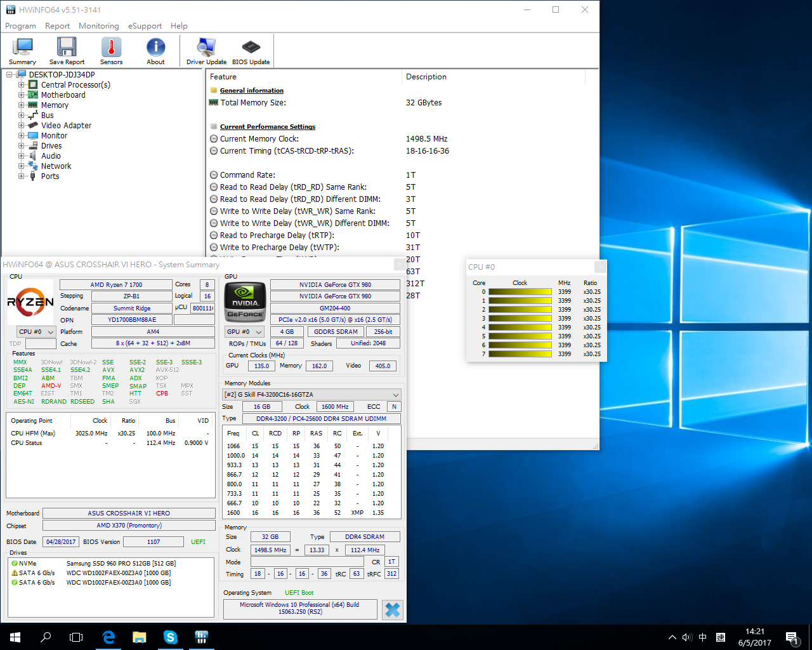
Task: Open the Sensors thermometer icon
Action: click(111, 51)
